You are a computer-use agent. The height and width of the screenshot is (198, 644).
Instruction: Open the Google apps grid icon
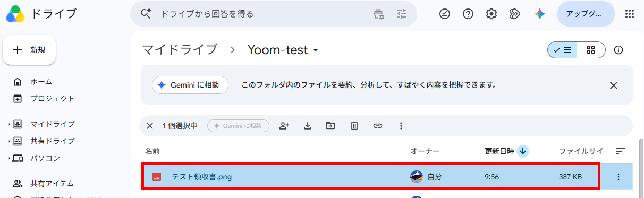tap(630, 14)
